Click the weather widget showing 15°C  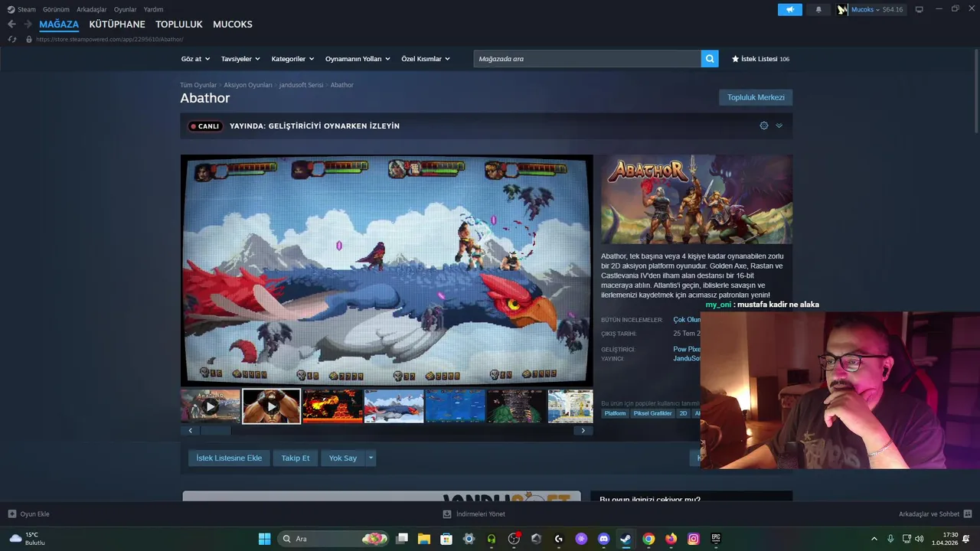(27, 539)
